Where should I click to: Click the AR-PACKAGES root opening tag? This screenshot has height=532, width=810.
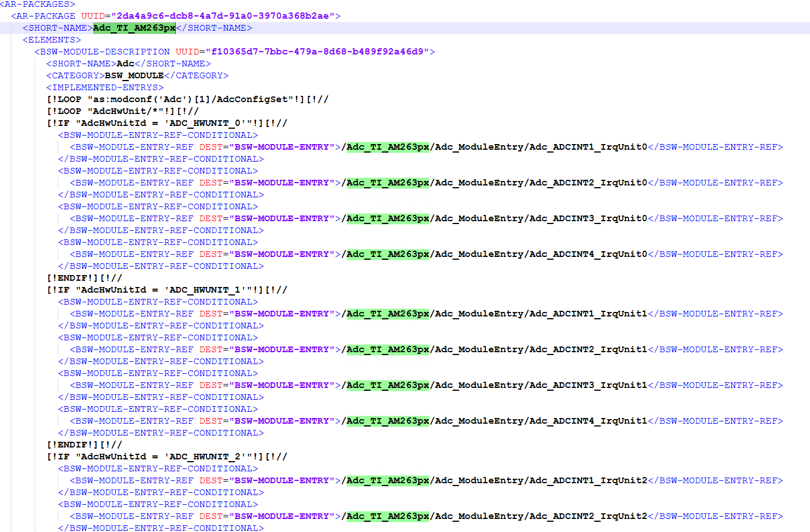[x=37, y=4]
